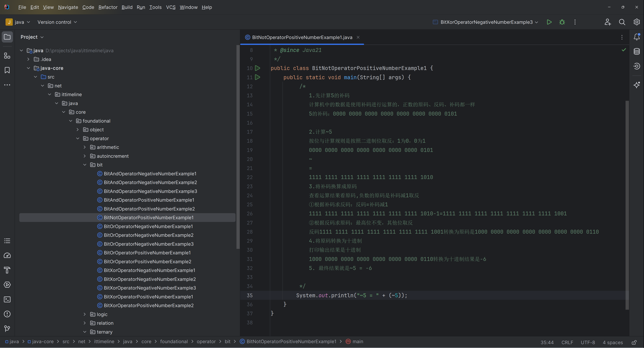
Task: Open the VCS menu
Action: click(171, 7)
